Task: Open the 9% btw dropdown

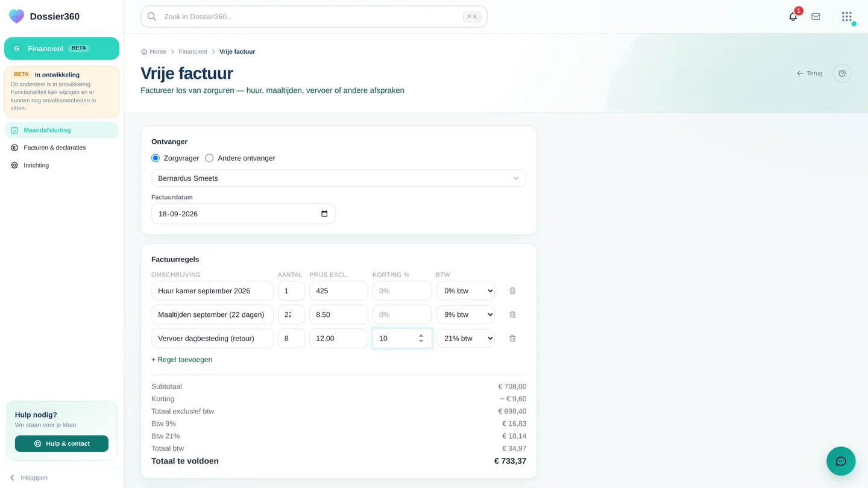Action: pyautogui.click(x=465, y=314)
